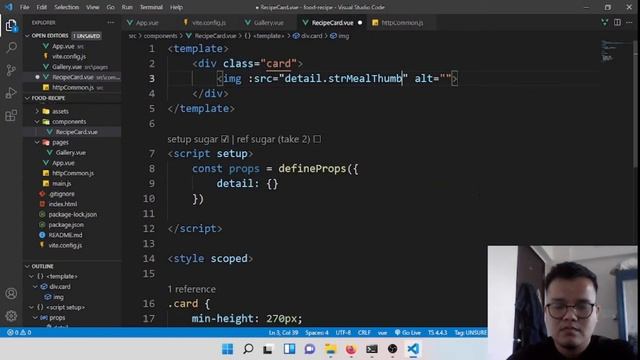The height and width of the screenshot is (360, 640).
Task: Toggle the setup sugar checkbox
Action: [224, 139]
